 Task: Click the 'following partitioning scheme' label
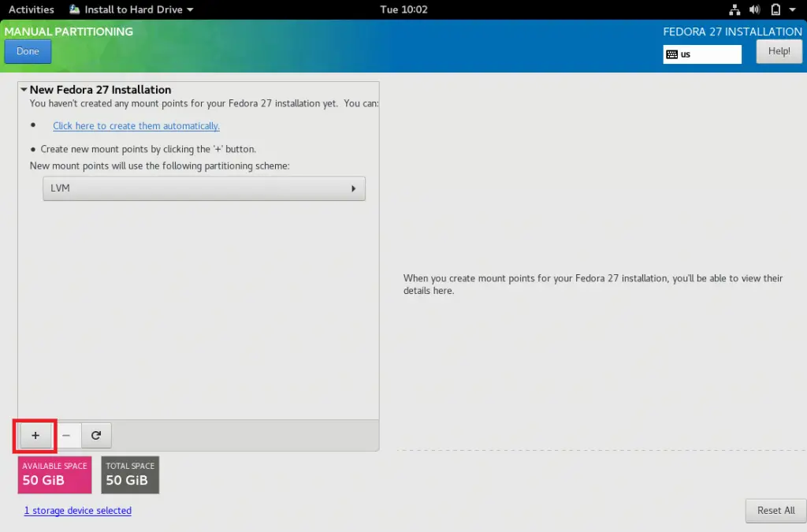point(159,166)
